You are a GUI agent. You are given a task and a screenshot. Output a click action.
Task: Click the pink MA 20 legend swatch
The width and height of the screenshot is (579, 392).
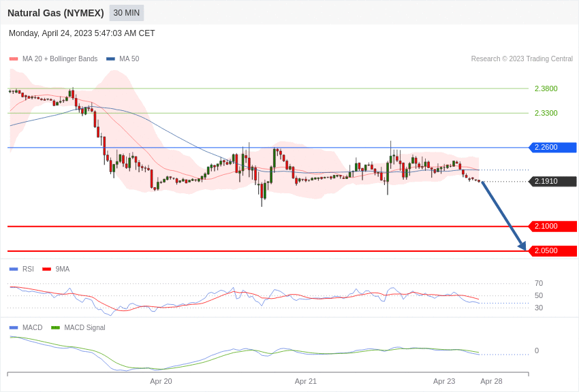pyautogui.click(x=14, y=59)
